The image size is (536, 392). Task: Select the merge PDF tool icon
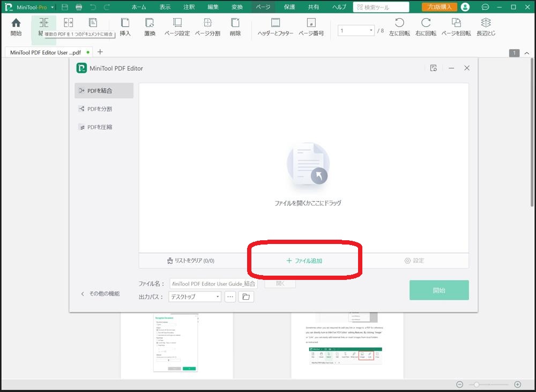44,23
